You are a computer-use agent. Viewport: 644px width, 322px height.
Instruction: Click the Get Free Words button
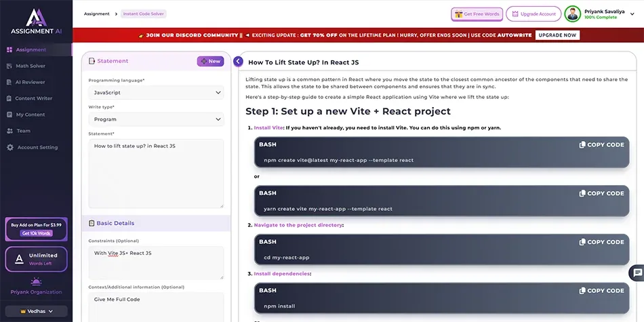pos(477,14)
